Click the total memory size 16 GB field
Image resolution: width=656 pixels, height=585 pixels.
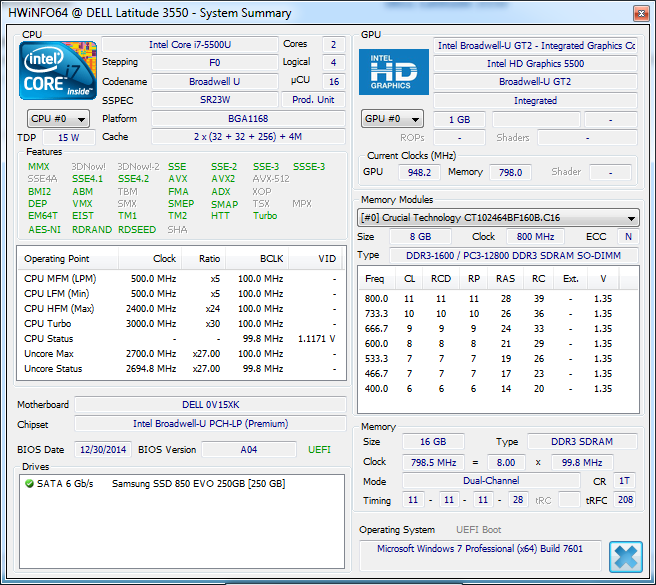(x=433, y=441)
